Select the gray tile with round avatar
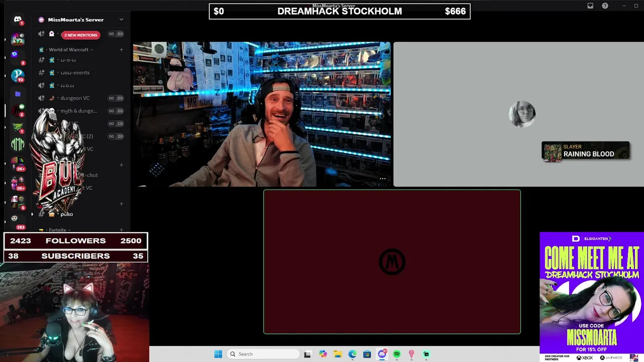Screen dimensions: 644x362 tap(518, 114)
